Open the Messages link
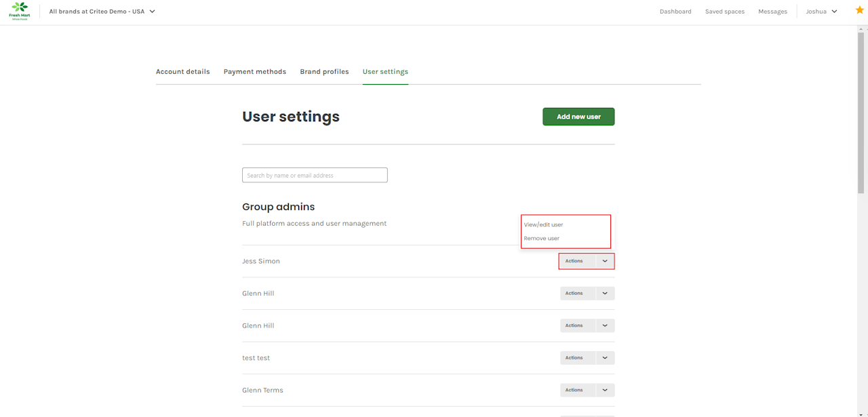 772,12
